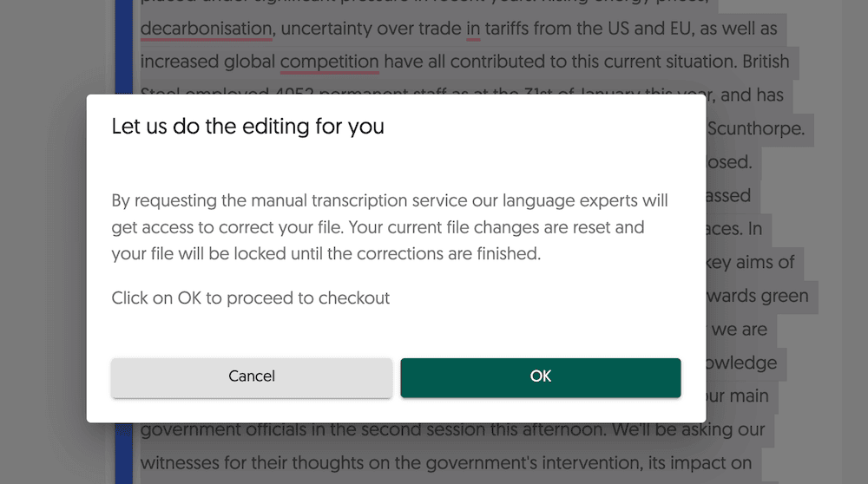The width and height of the screenshot is (868, 484).
Task: Pick the underlined word "in" before tariffs
Action: coord(473,29)
